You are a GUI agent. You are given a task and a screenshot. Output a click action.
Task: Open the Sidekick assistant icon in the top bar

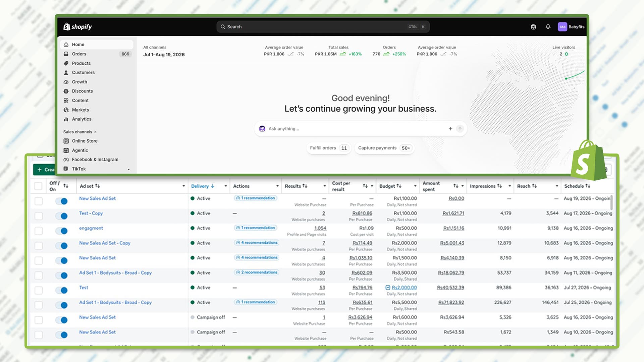coord(533,27)
